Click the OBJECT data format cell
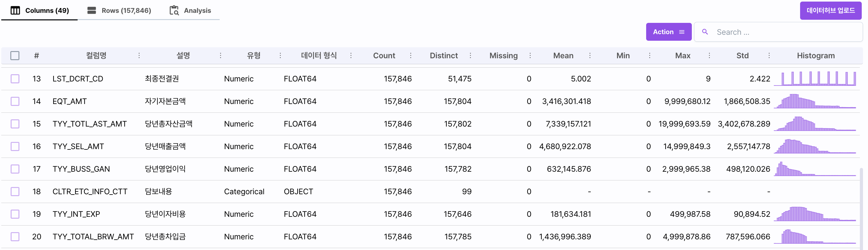The image size is (868, 250). [x=298, y=192]
